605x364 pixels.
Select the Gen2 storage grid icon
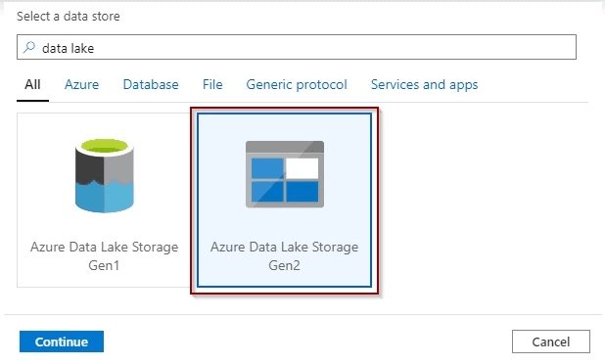tap(285, 174)
